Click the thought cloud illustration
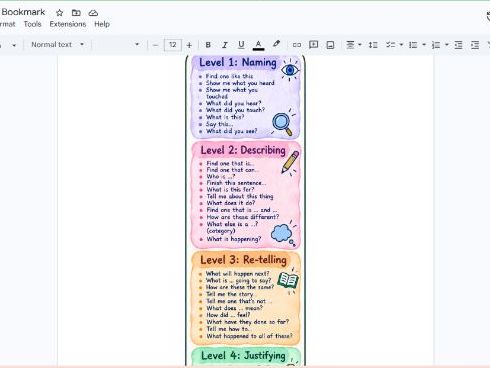The width and height of the screenshot is (490, 368). tap(283, 233)
